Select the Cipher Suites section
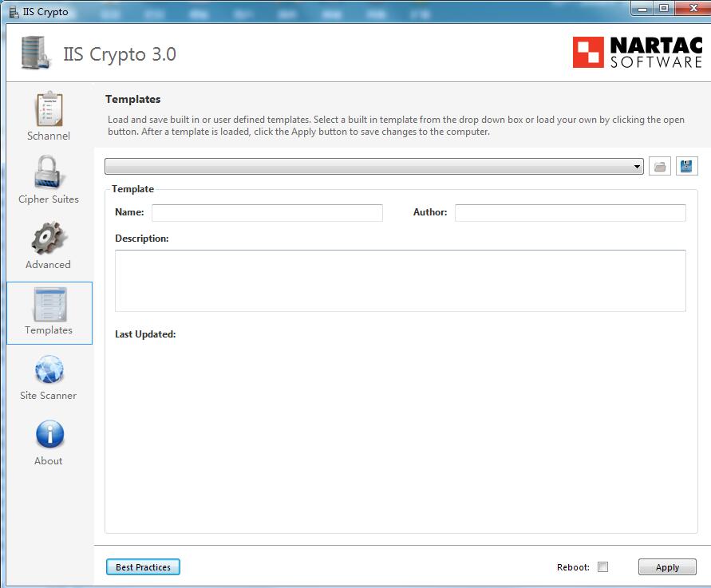The image size is (711, 588). [48, 178]
